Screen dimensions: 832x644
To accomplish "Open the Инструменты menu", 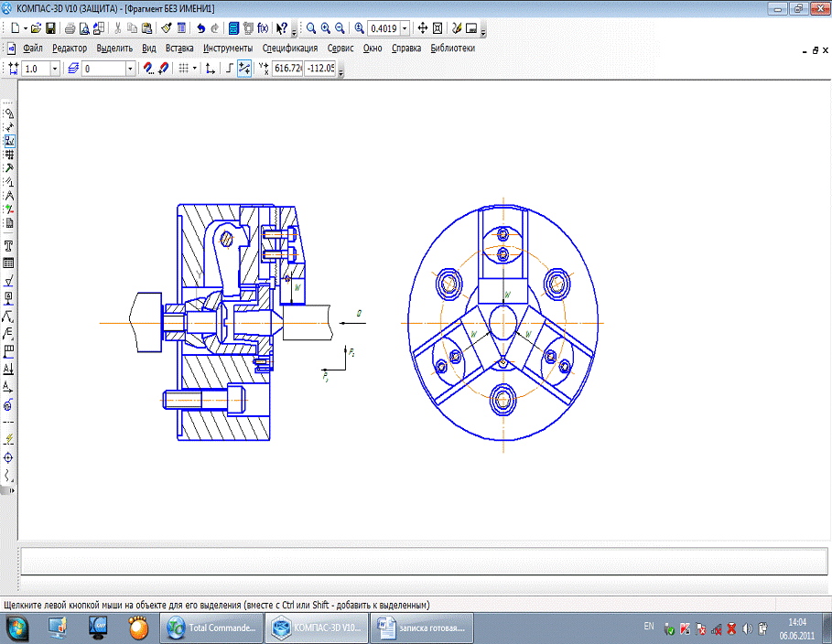I will tap(228, 48).
